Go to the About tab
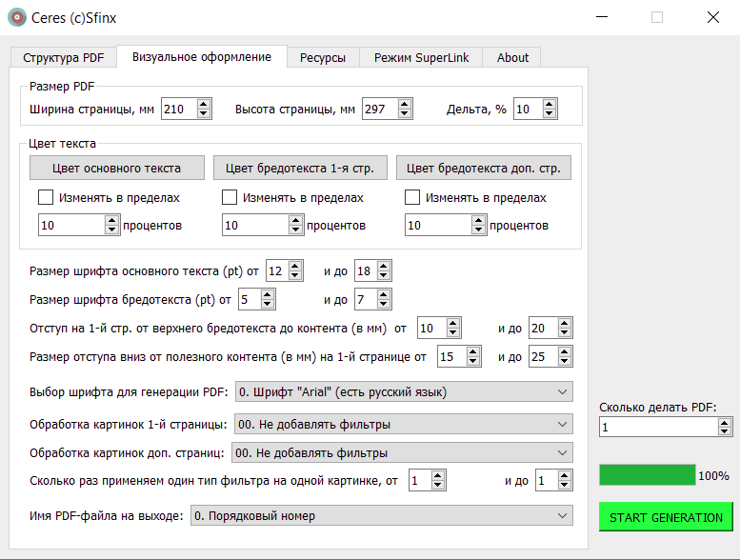 [512, 57]
